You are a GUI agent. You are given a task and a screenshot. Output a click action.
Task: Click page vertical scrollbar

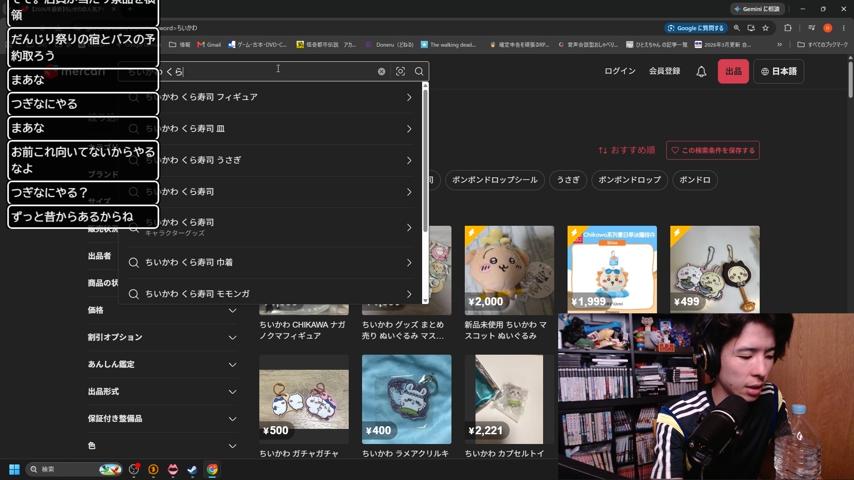pyautogui.click(x=850, y=79)
